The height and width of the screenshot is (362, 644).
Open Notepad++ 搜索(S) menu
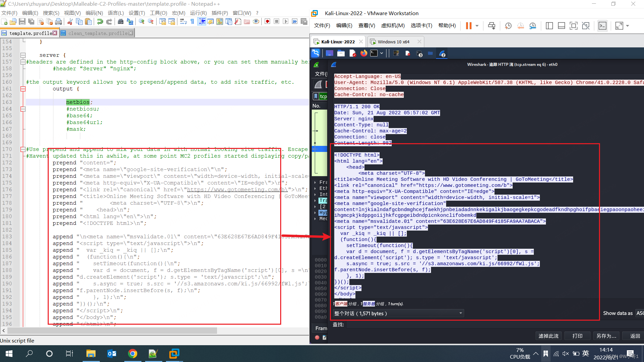click(x=51, y=13)
